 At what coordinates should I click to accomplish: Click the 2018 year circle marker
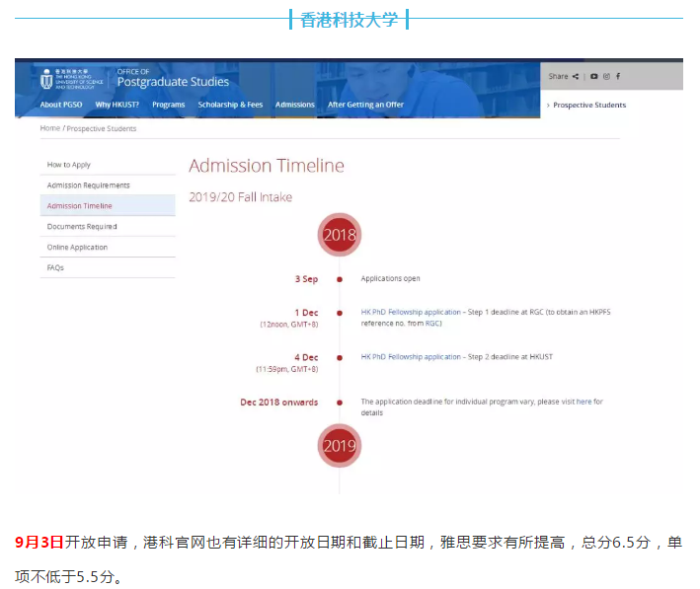coord(340,235)
